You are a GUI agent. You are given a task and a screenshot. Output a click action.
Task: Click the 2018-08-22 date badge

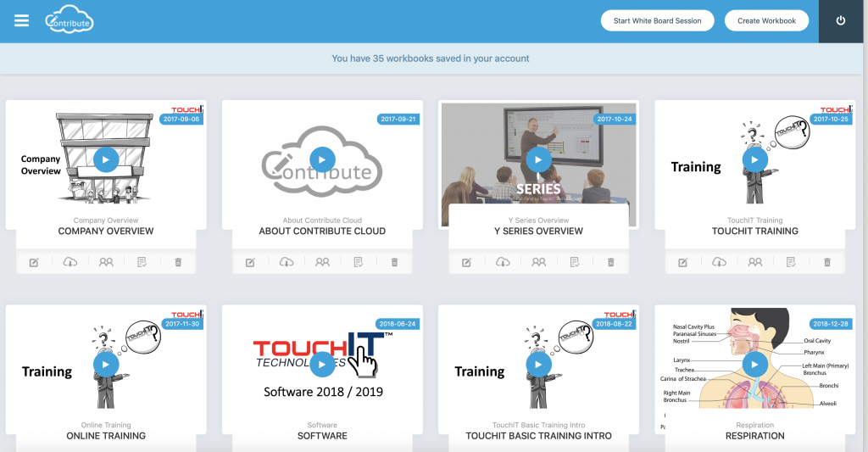tap(614, 324)
